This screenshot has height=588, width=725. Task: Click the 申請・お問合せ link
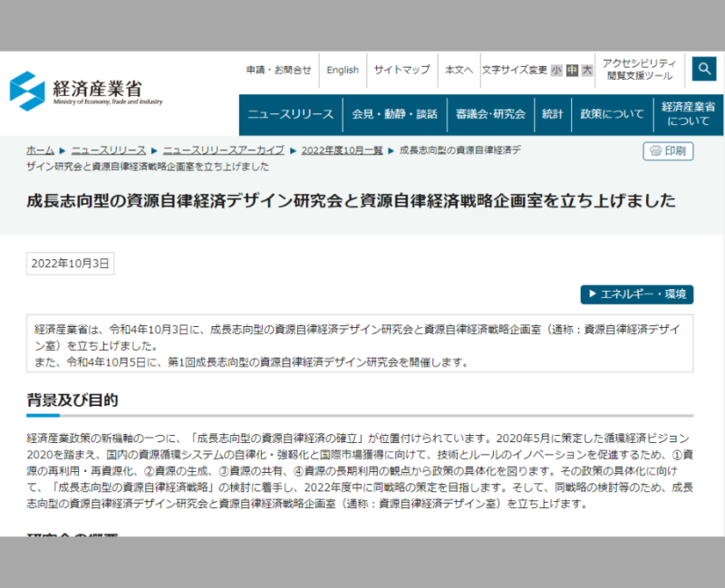[278, 70]
